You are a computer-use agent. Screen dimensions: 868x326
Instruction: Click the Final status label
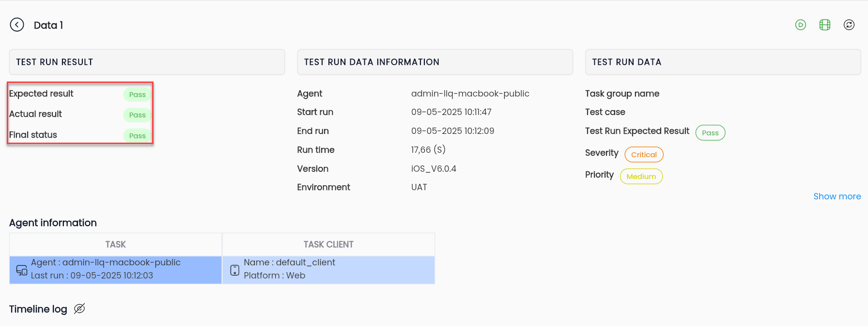click(x=33, y=135)
